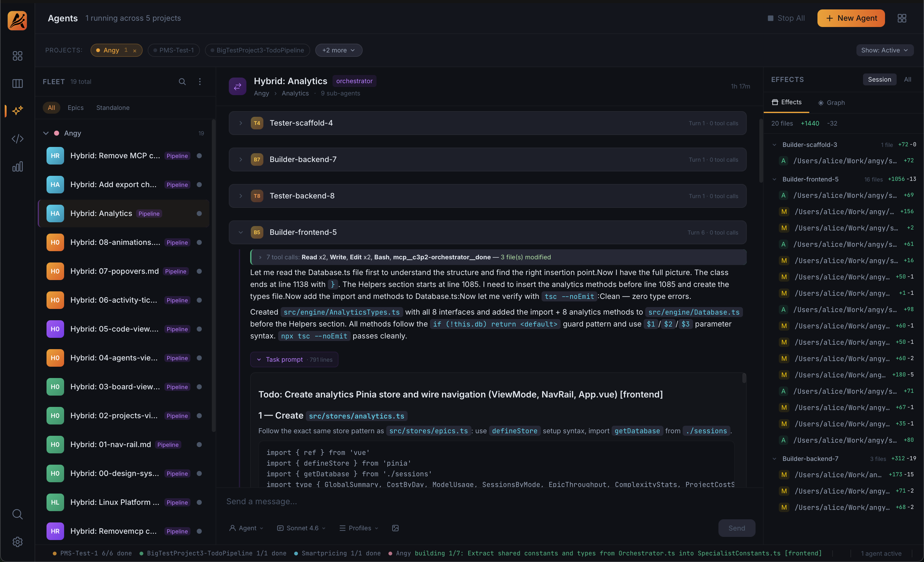The height and width of the screenshot is (562, 924).
Task: Open the settings gear at the sidebar bottom
Action: (17, 542)
